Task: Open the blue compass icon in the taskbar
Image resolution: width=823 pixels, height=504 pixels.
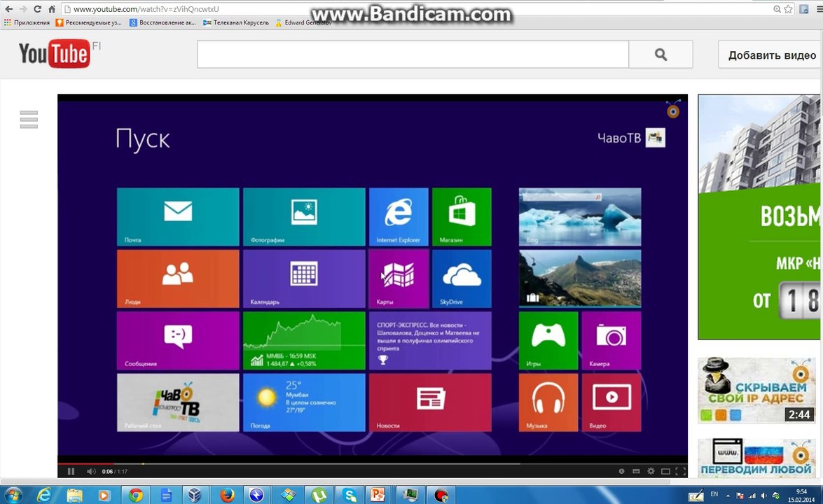Action: tap(256, 495)
